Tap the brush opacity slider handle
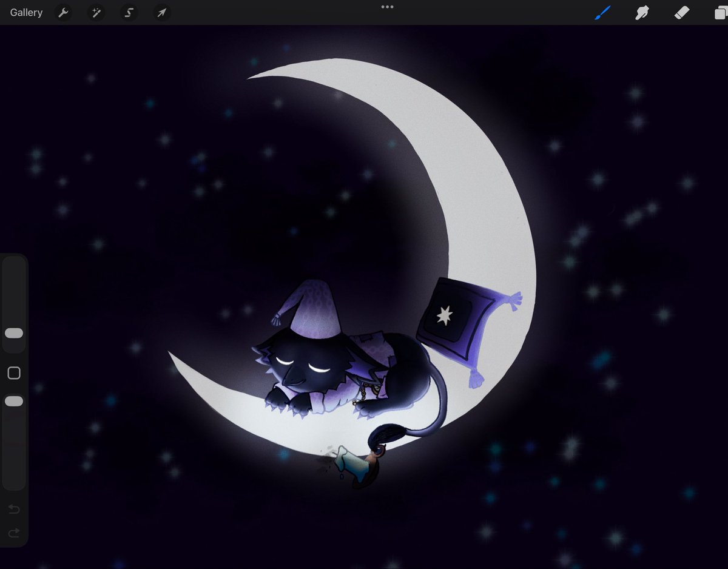 [x=14, y=401]
